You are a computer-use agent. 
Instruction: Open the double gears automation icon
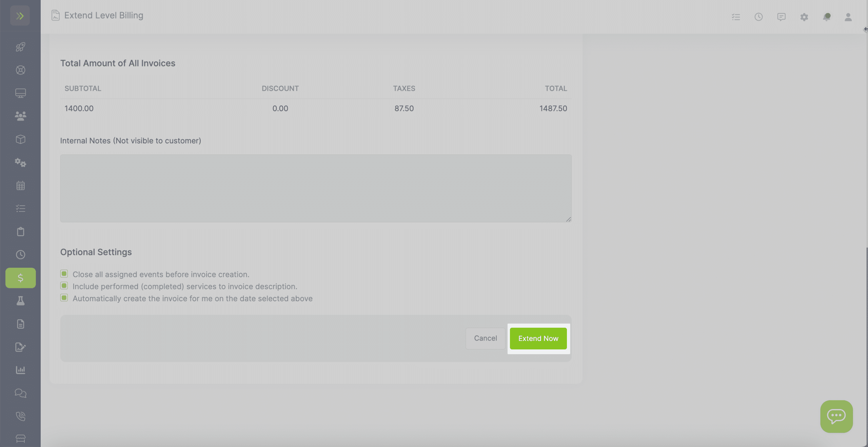20,162
